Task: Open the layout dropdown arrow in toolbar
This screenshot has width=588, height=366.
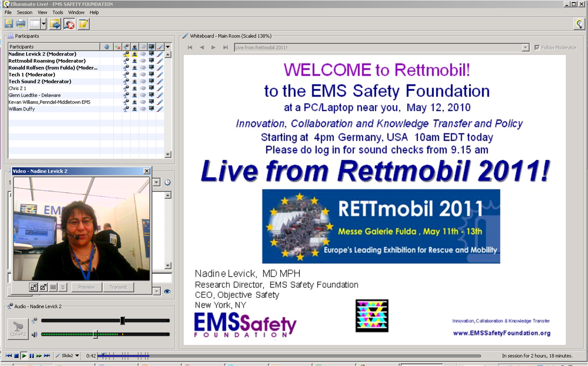Action: click(x=44, y=24)
